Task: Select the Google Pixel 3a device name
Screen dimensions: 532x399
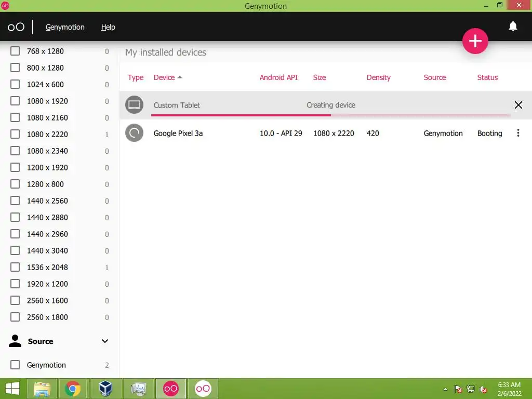Action: 178,133
